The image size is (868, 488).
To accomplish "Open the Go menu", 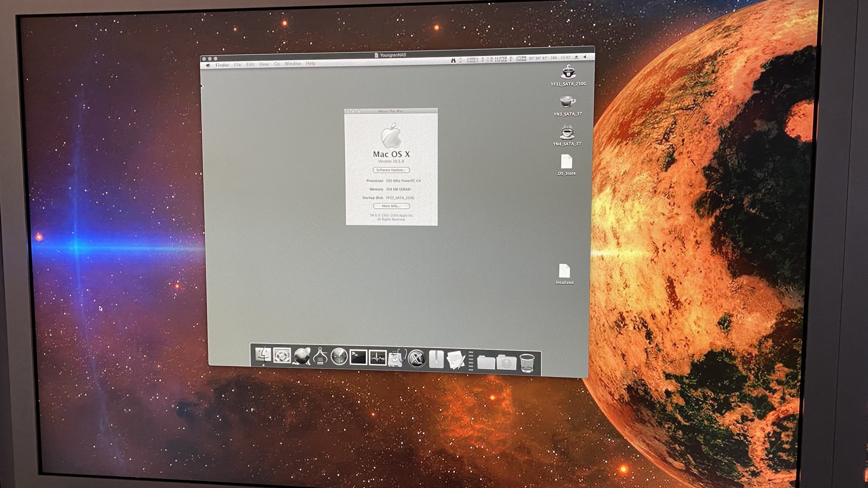I will (x=277, y=64).
